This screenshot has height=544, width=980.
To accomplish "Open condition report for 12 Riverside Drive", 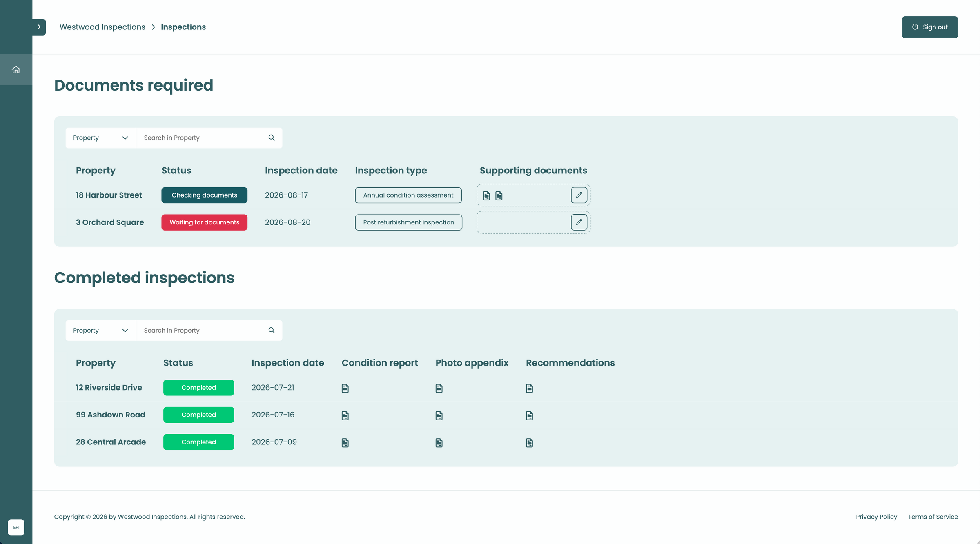I will click(345, 388).
